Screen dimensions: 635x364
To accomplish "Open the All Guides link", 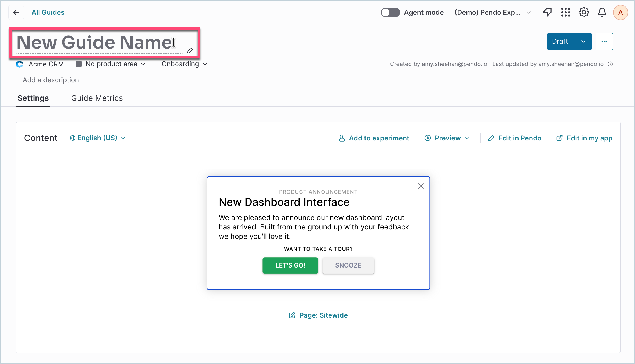I will tap(48, 12).
